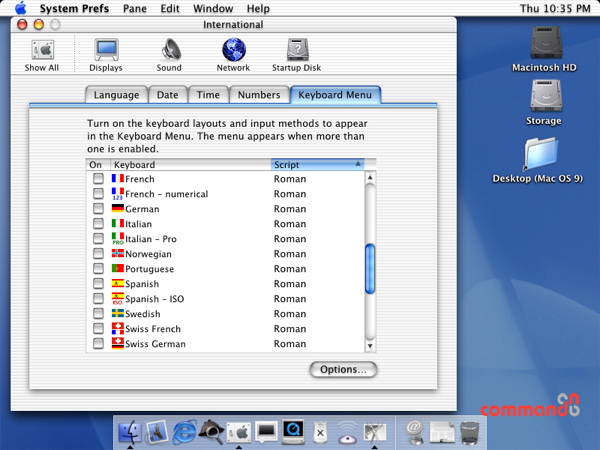Open Finder from the Dock
Image resolution: width=600 pixels, height=450 pixels.
pyautogui.click(x=130, y=432)
